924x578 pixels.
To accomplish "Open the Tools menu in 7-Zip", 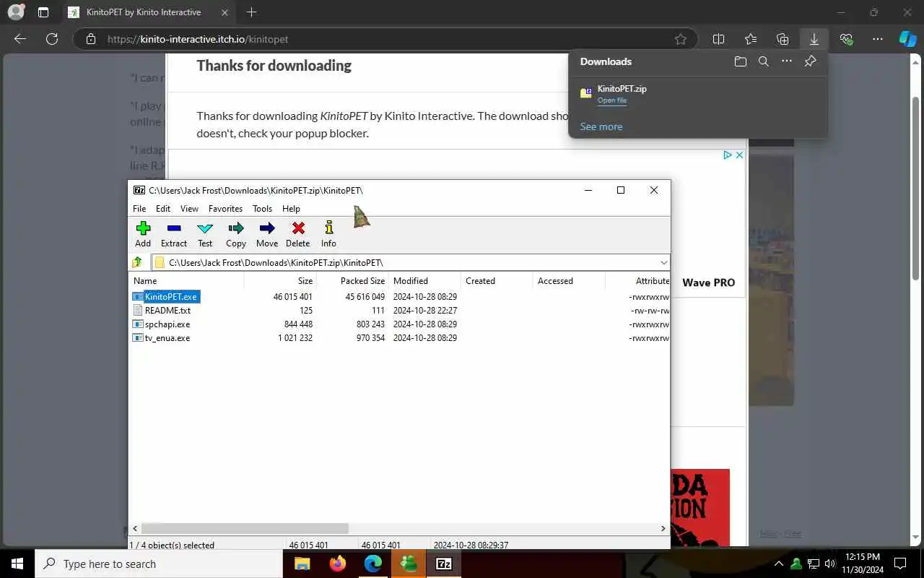I will (262, 209).
